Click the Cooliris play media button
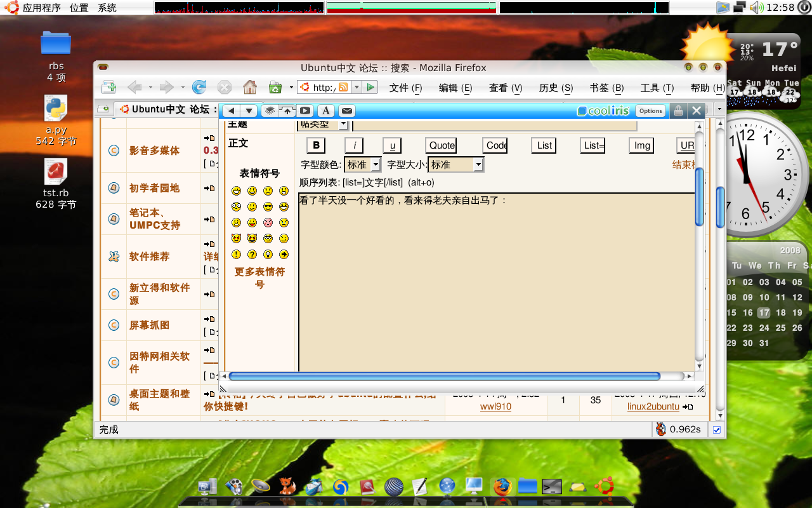Image resolution: width=812 pixels, height=508 pixels. coord(305,110)
